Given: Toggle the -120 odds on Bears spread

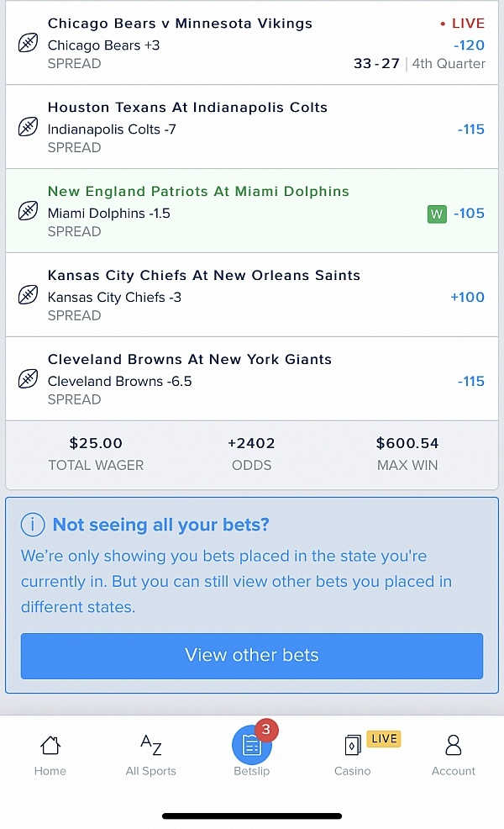Looking at the screenshot, I should [x=469, y=45].
